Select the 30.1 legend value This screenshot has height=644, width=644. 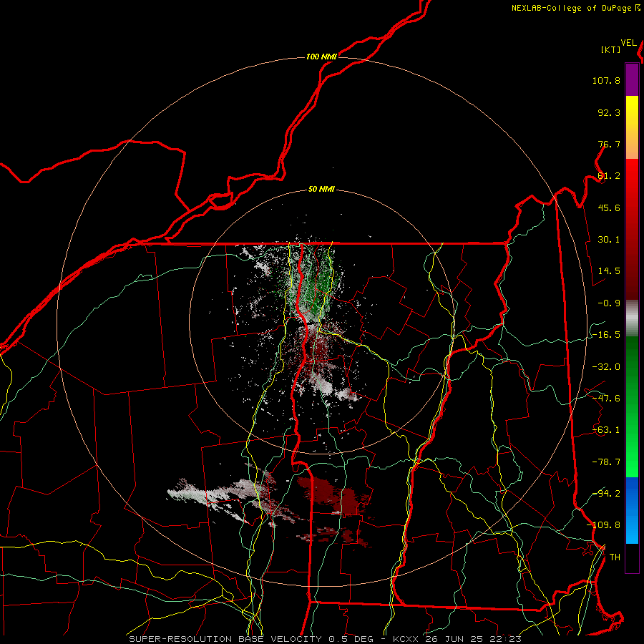click(x=609, y=240)
